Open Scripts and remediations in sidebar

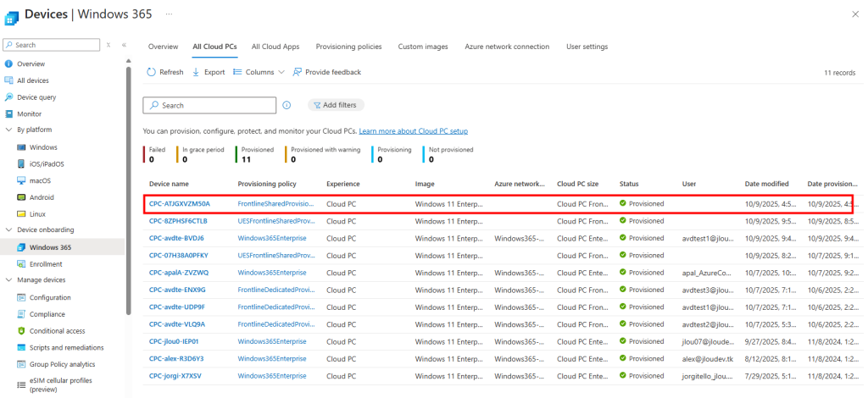point(66,347)
